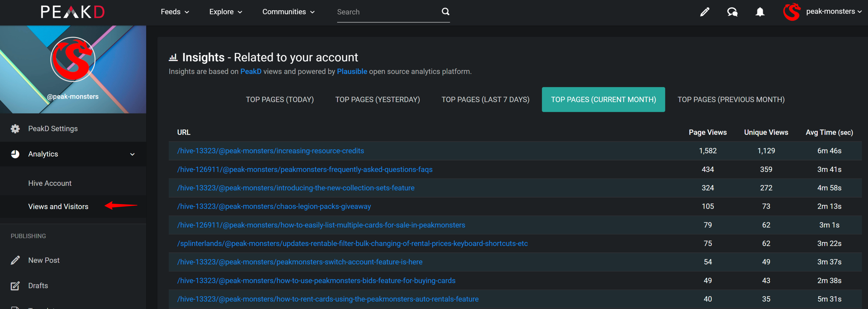Click the 434 page views cell
The image size is (868, 309).
point(708,169)
